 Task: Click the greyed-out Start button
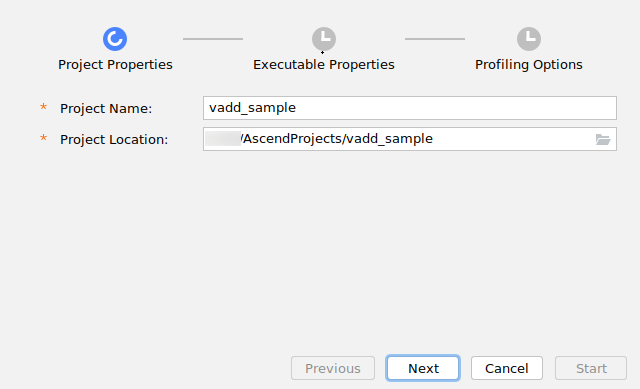click(591, 368)
